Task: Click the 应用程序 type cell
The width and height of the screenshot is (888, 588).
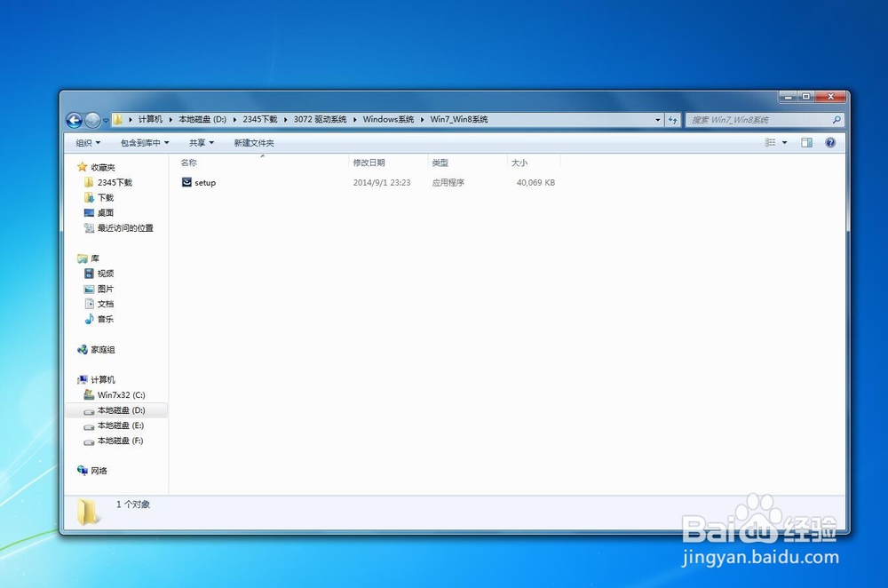Action: [x=448, y=182]
